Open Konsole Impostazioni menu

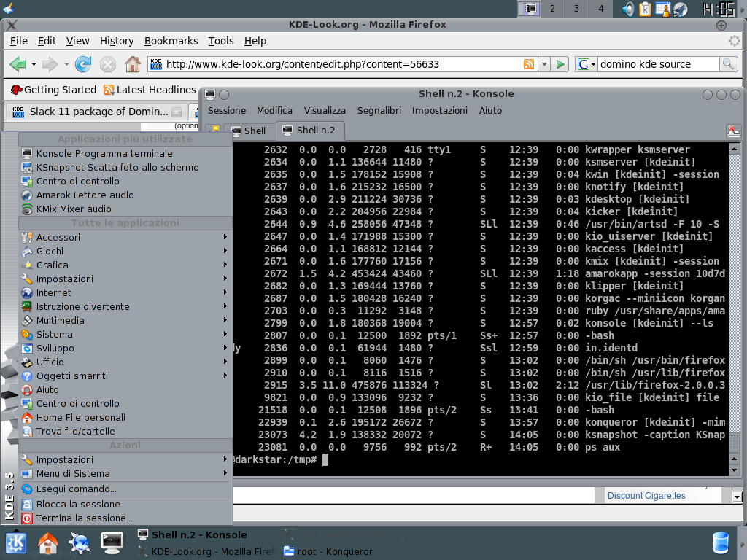point(440,111)
